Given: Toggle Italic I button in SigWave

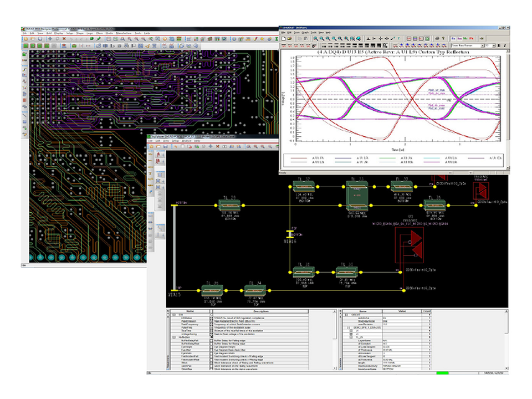Looking at the screenshot, I should click(505, 45).
